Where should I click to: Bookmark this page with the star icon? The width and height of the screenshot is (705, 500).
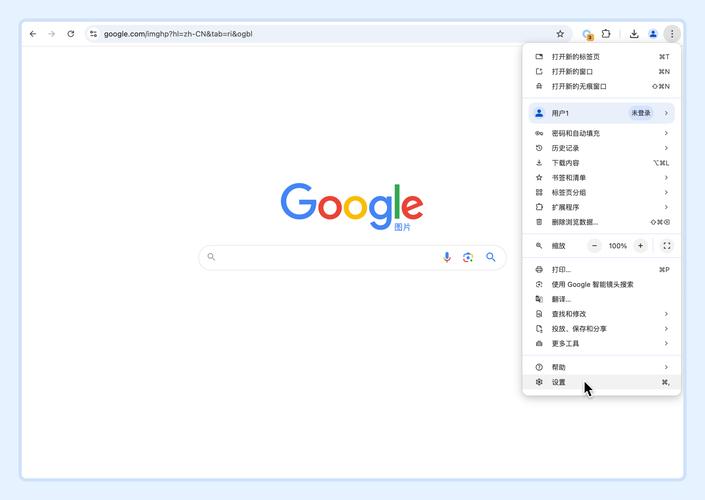click(560, 34)
